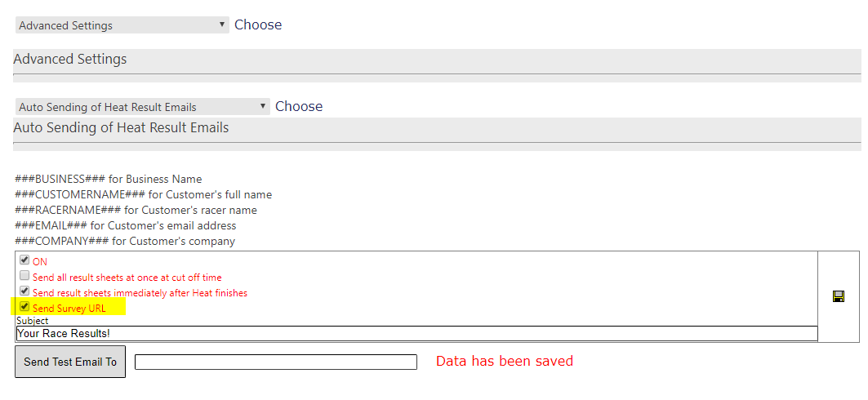
Task: Click the Send Survey URL label
Action: click(x=69, y=309)
